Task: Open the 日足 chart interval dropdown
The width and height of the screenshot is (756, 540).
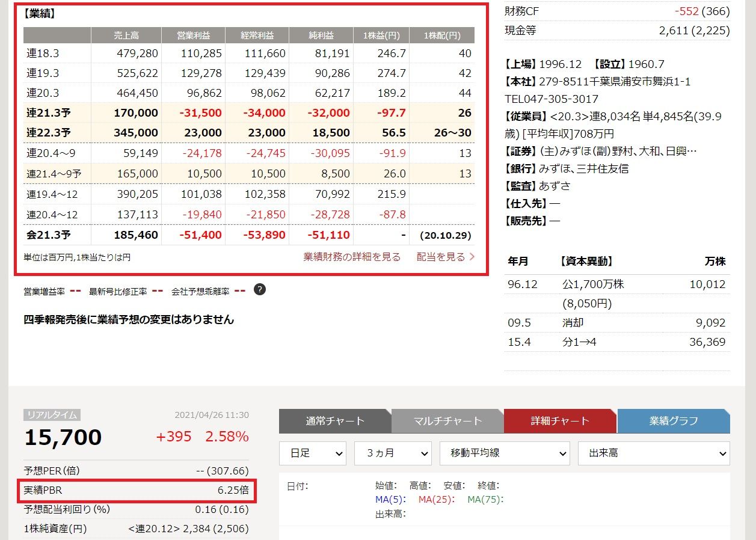Action: [x=312, y=453]
